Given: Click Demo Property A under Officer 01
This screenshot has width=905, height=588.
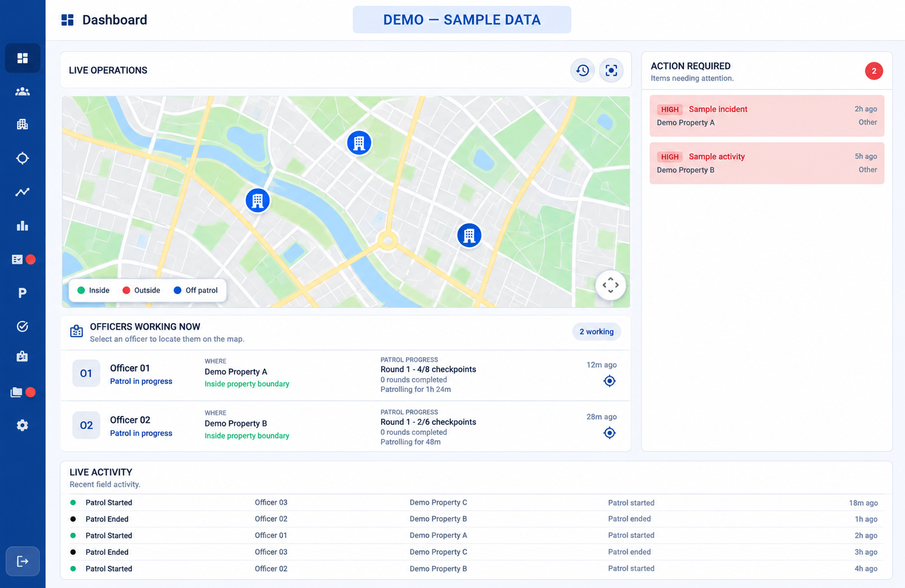Looking at the screenshot, I should click(236, 372).
